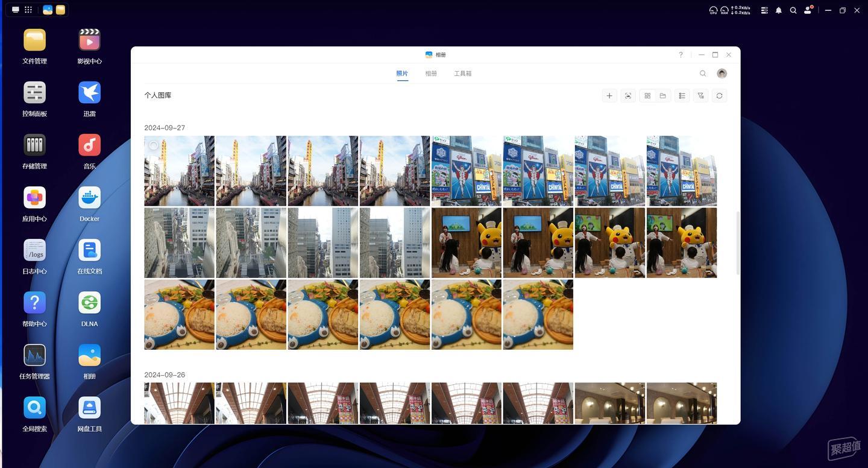
Task: Switch to 照片 tab
Action: coord(402,74)
